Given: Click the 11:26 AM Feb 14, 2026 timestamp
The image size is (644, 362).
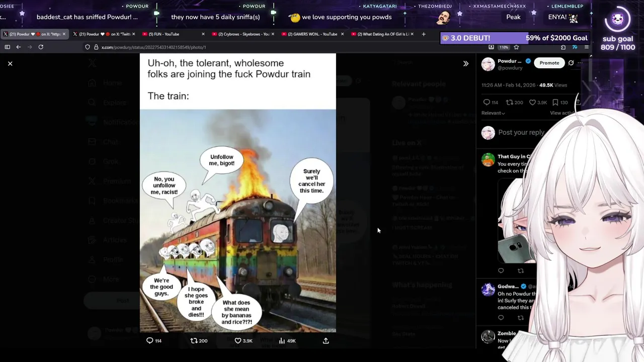Looking at the screenshot, I should (508, 85).
